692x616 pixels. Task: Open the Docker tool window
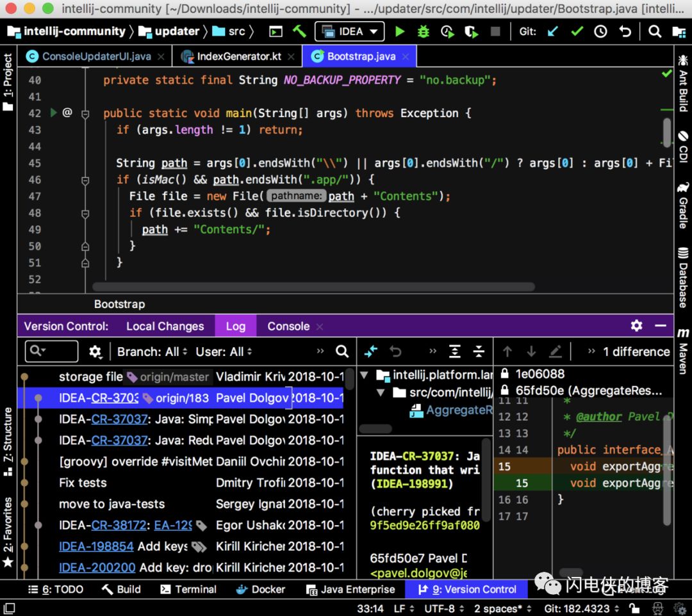click(x=260, y=589)
